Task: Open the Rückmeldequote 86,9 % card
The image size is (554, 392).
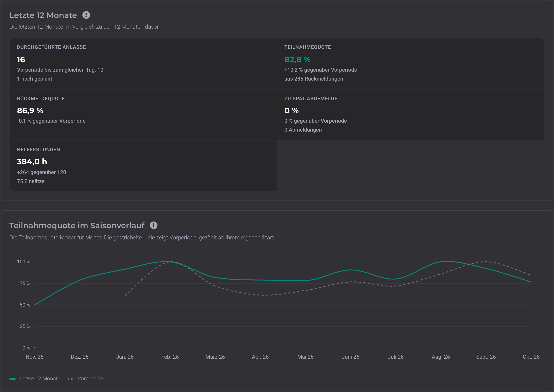Action: 143,115
